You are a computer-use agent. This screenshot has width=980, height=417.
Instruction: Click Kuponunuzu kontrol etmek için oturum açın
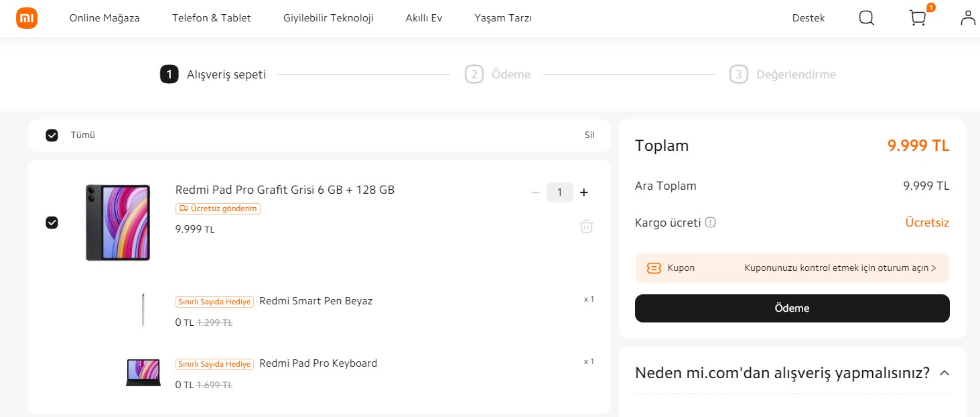pyautogui.click(x=836, y=268)
